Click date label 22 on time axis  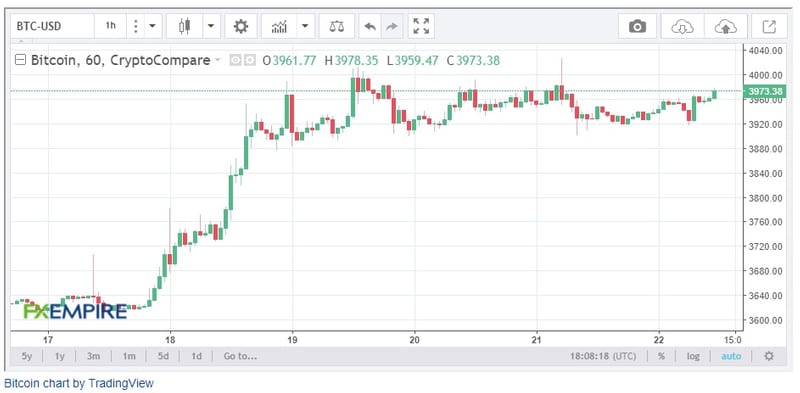(659, 339)
